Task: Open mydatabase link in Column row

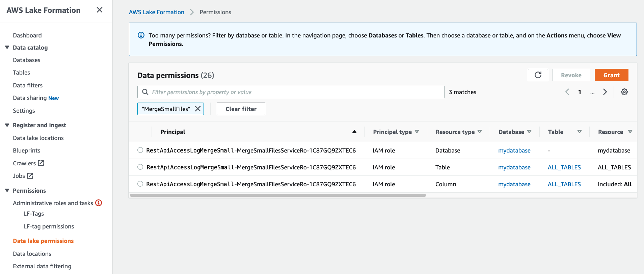Action: coord(514,184)
